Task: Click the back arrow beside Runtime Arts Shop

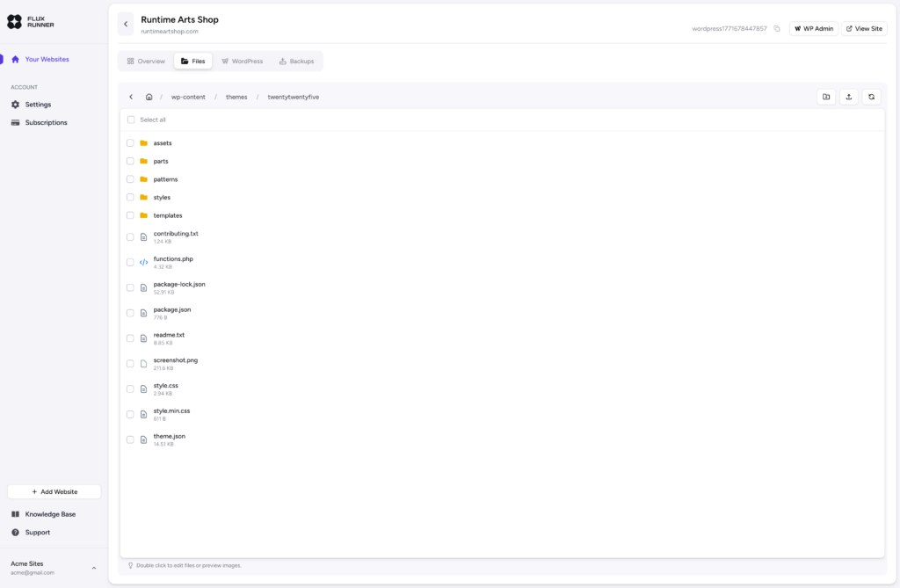Action: 126,25
